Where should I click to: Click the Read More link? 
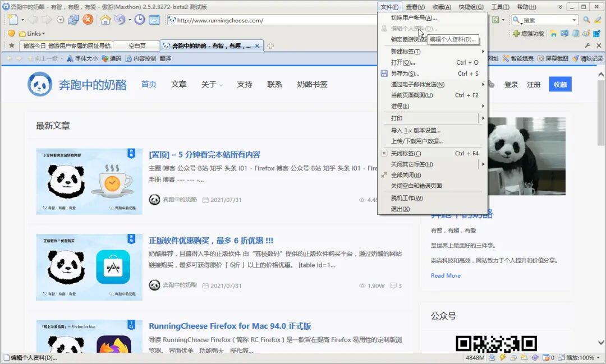pyautogui.click(x=446, y=275)
